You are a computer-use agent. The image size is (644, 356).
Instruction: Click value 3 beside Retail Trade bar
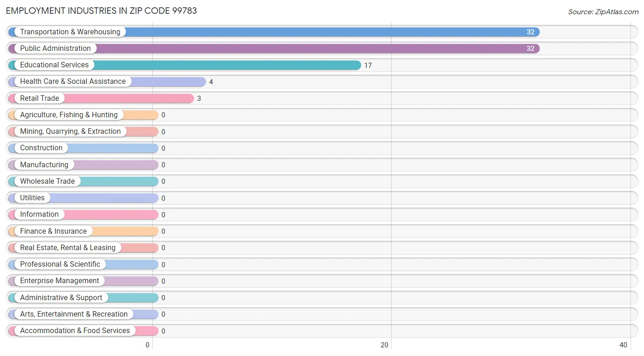[199, 99]
